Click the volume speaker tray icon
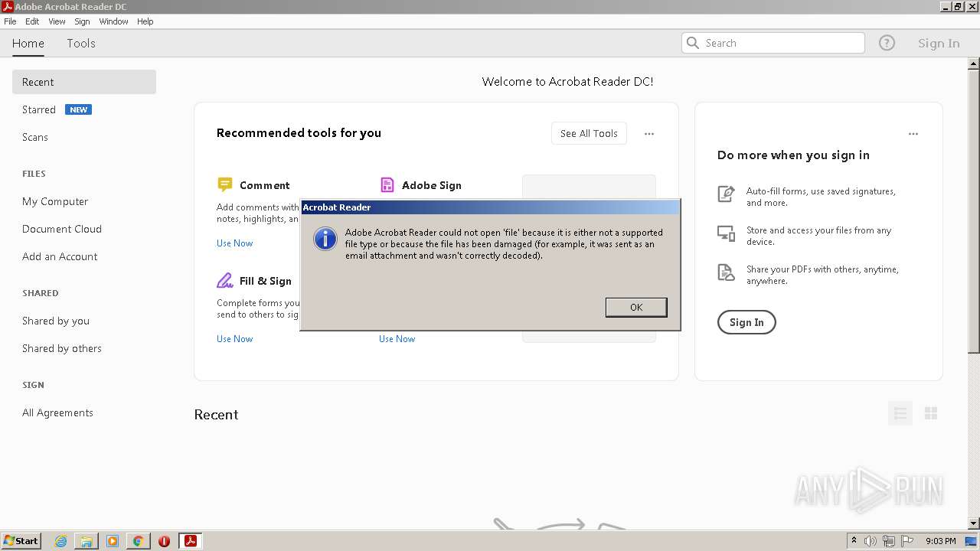This screenshot has height=551, width=980. click(x=871, y=541)
